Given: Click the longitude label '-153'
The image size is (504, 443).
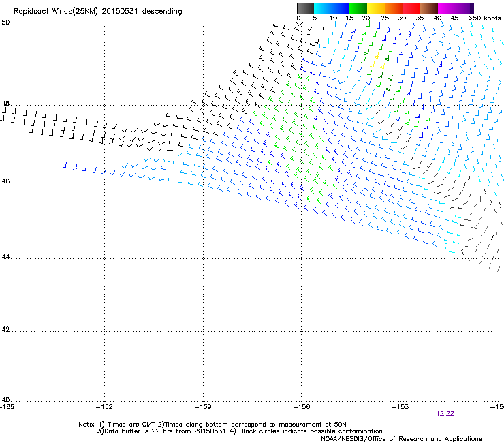Looking at the screenshot, I should 400,407.
